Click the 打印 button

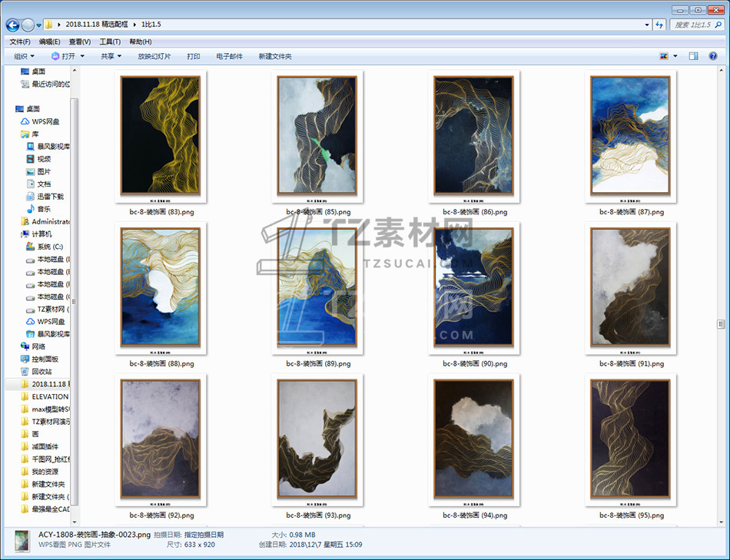pyautogui.click(x=193, y=56)
